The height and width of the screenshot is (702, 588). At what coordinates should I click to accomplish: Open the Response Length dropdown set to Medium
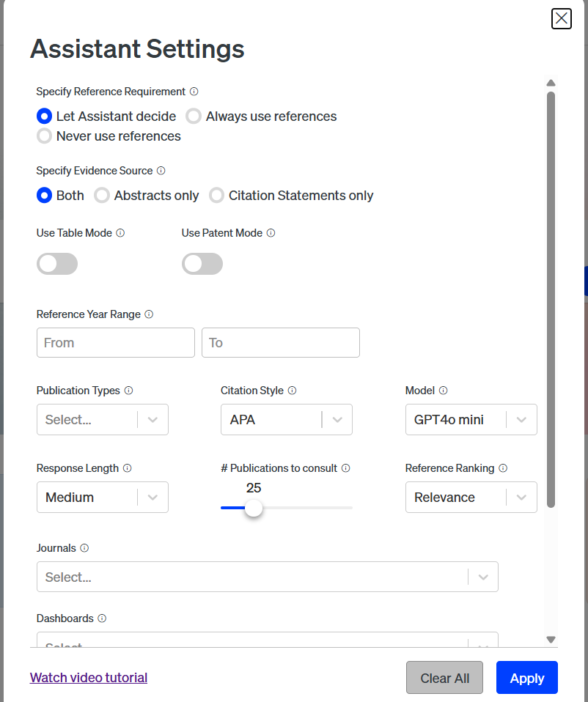click(103, 497)
